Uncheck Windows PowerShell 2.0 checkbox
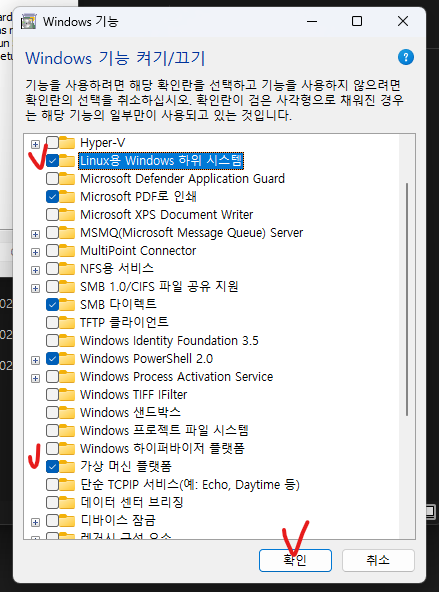This screenshot has width=439, height=592. coord(52,359)
